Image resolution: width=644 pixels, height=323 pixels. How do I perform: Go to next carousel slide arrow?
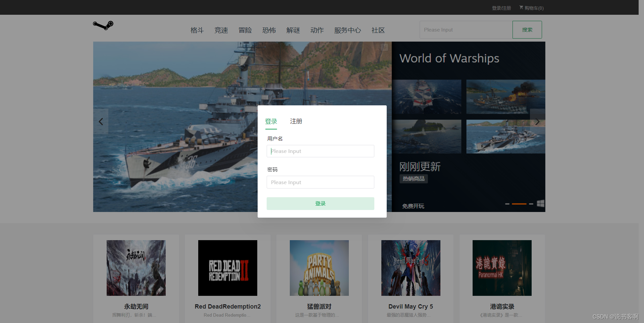tap(537, 122)
